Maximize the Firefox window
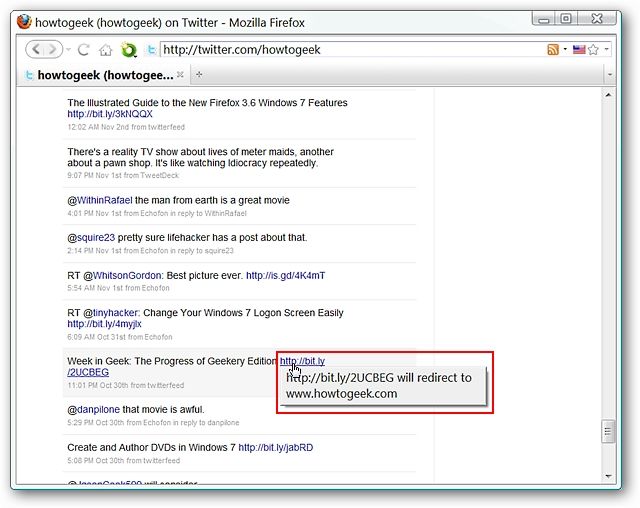640x508 pixels. (x=566, y=19)
